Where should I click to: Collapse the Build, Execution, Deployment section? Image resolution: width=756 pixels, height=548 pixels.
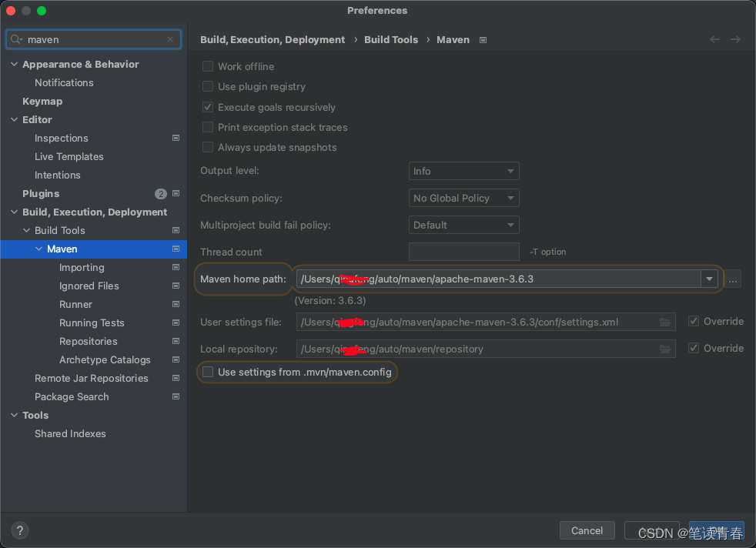tap(13, 212)
